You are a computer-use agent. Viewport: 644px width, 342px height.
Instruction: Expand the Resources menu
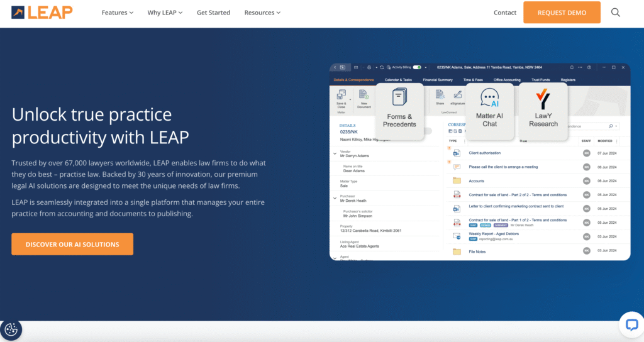(x=262, y=13)
